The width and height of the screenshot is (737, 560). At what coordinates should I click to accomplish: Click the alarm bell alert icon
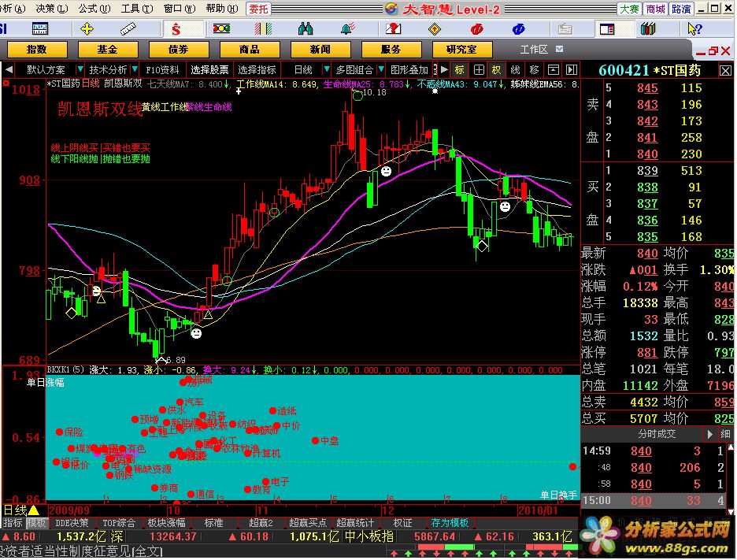pyautogui.click(x=348, y=29)
